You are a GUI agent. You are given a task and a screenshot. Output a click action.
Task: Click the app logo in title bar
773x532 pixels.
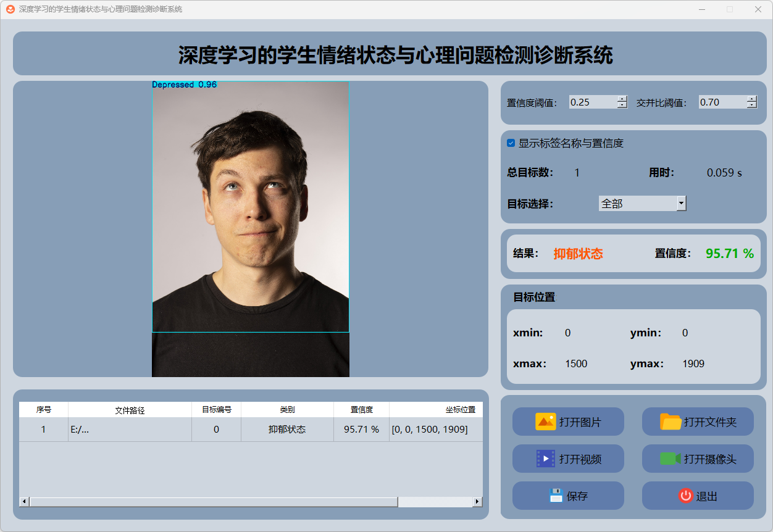[x=10, y=9]
